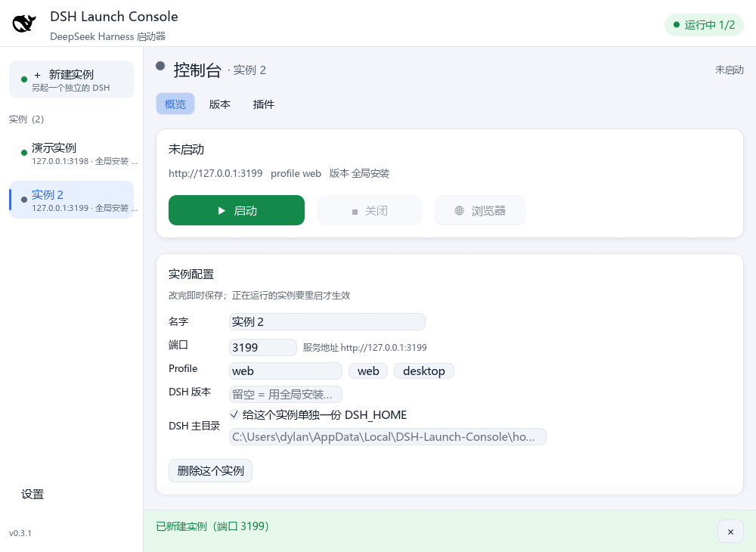
Task: Click the play icon on the 启动 button
Action: click(222, 211)
